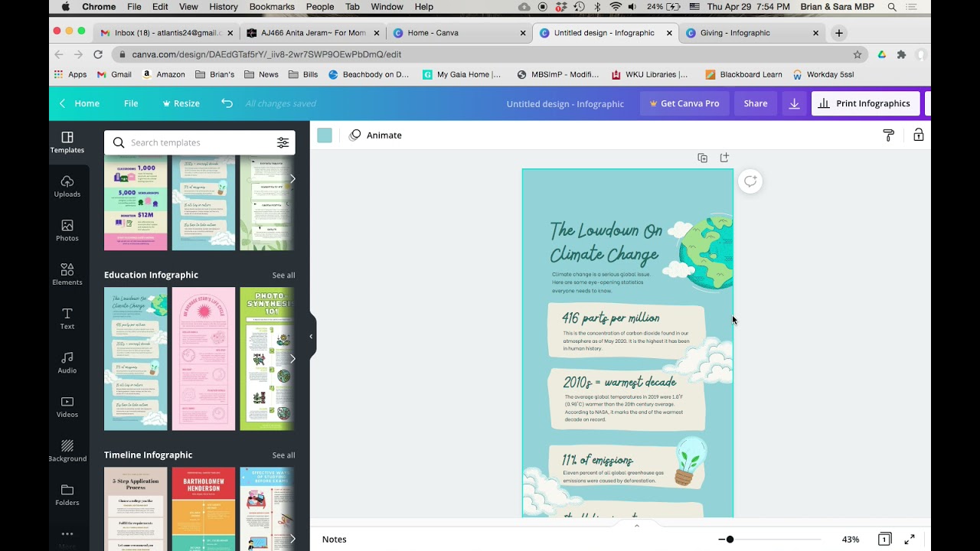The width and height of the screenshot is (980, 551).
Task: Click the download icon in Canva header
Action: [794, 103]
